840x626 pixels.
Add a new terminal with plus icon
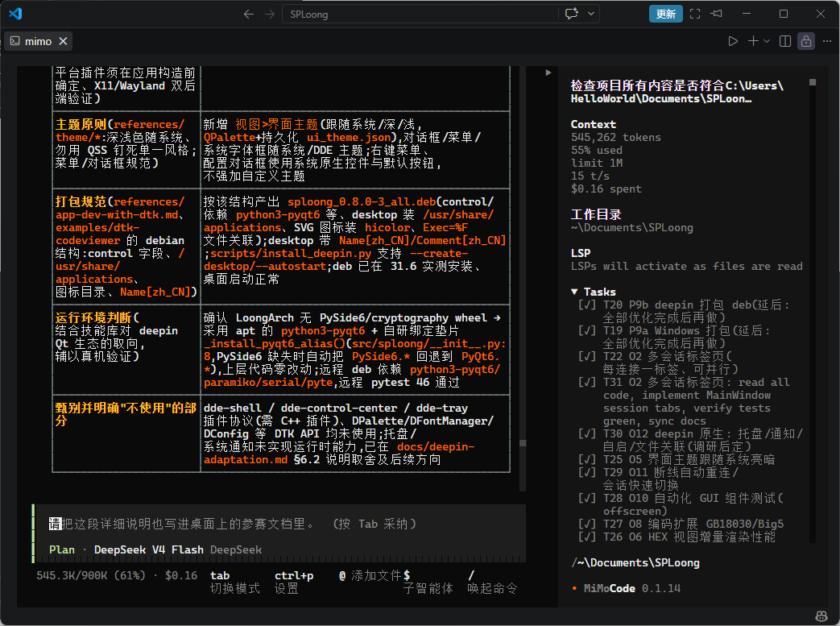pos(753,41)
